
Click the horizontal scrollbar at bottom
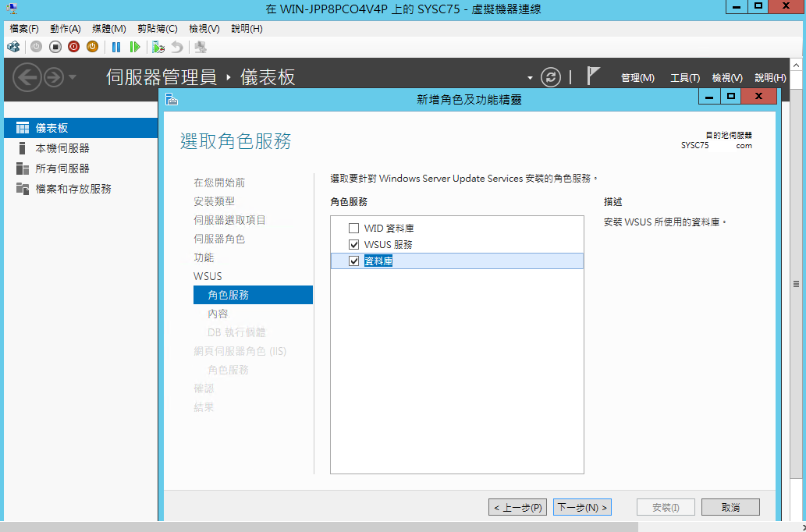tap(318, 527)
